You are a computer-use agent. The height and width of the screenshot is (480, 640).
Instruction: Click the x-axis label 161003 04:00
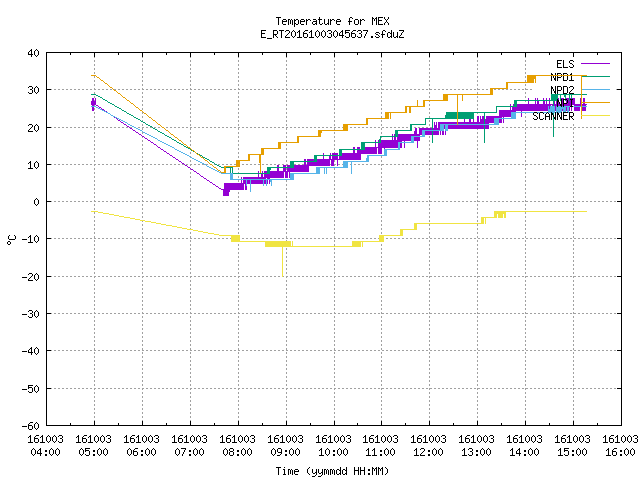point(45,446)
